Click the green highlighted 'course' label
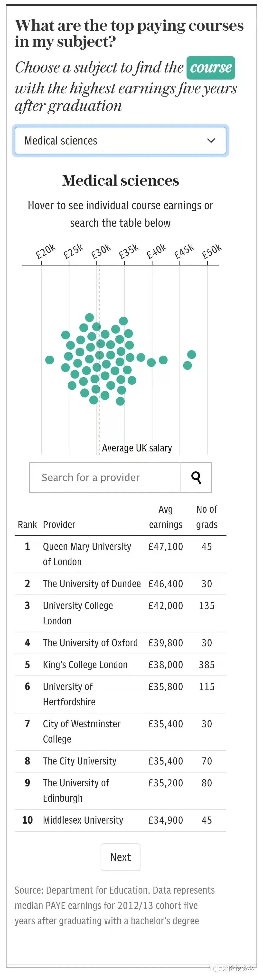263x980 pixels. click(x=210, y=68)
